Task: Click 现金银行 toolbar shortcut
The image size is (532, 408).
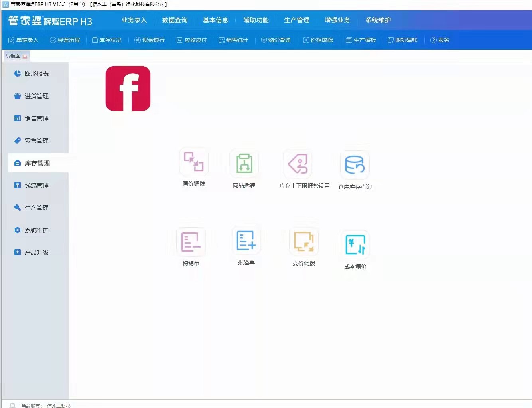Action: coord(150,40)
